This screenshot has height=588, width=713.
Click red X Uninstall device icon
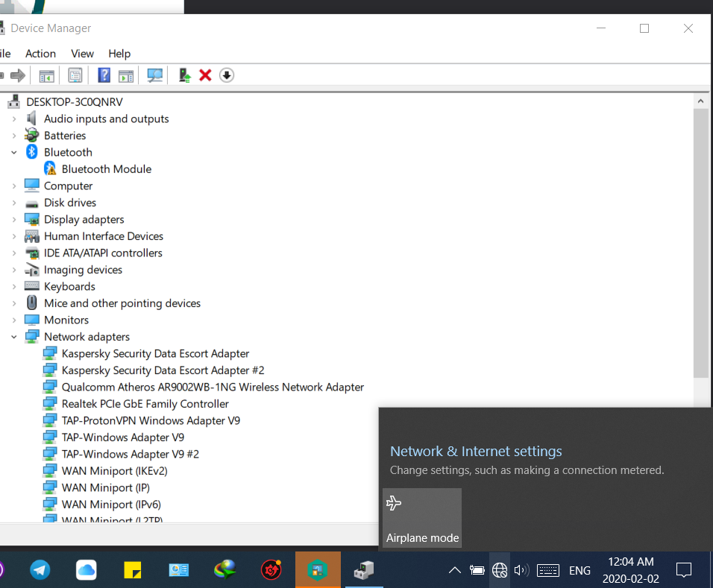tap(206, 75)
